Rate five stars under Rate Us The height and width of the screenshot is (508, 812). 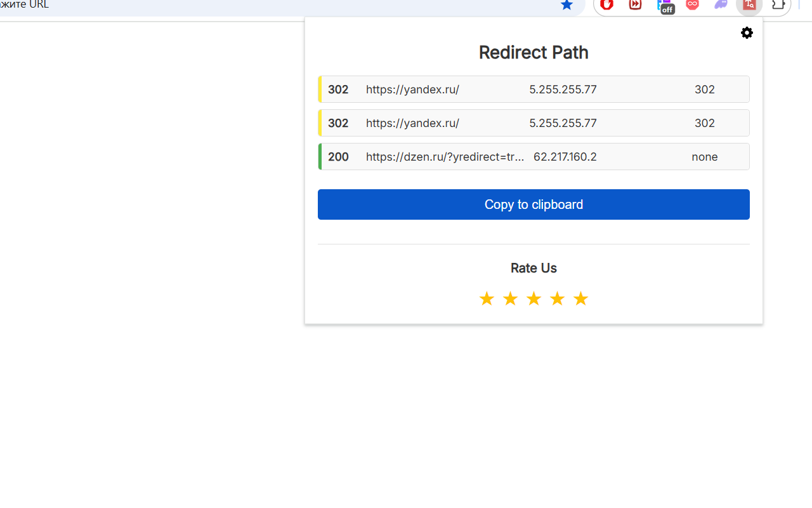(580, 298)
